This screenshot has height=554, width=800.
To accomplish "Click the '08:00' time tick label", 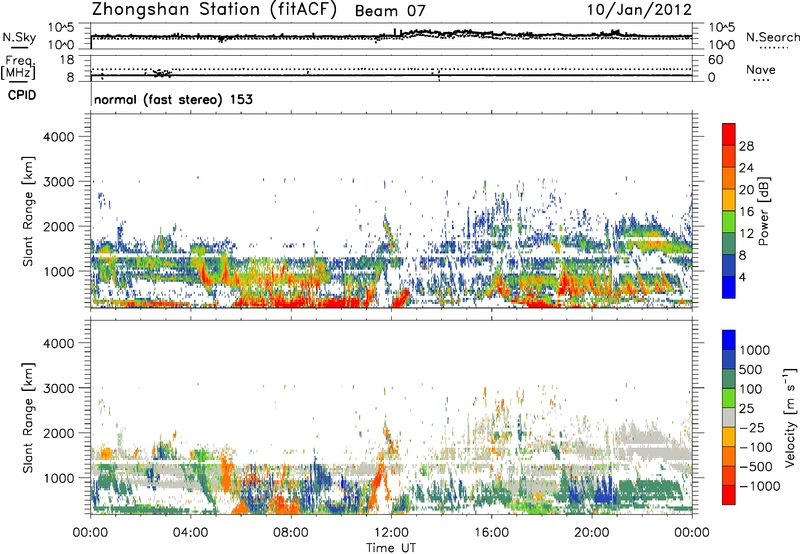I will click(291, 533).
